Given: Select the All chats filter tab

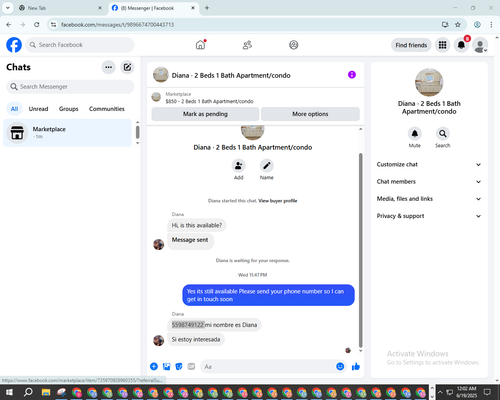Looking at the screenshot, I should tap(14, 109).
